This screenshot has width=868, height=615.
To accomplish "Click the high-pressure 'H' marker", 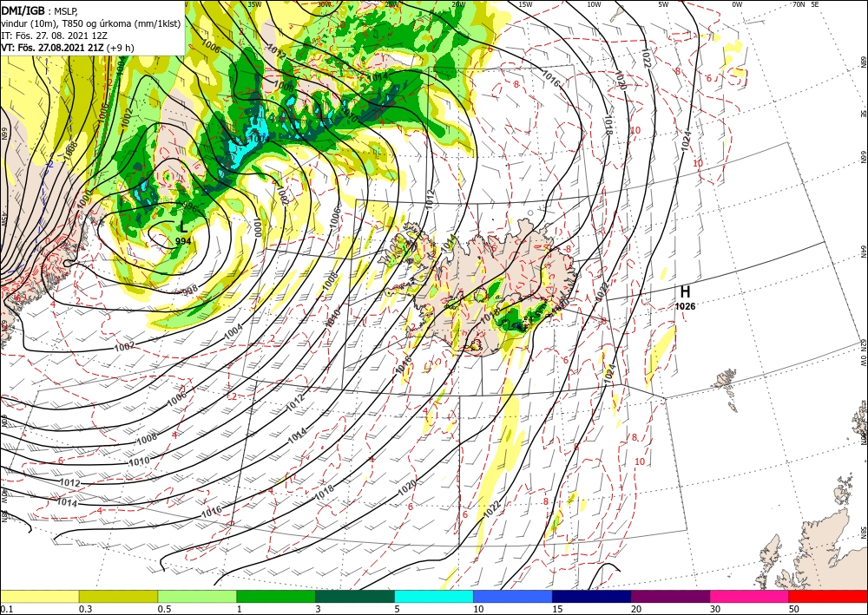I will click(x=685, y=291).
